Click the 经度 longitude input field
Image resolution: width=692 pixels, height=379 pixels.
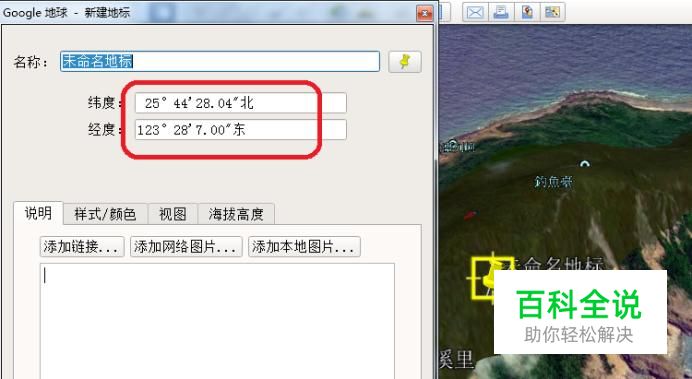tap(241, 130)
